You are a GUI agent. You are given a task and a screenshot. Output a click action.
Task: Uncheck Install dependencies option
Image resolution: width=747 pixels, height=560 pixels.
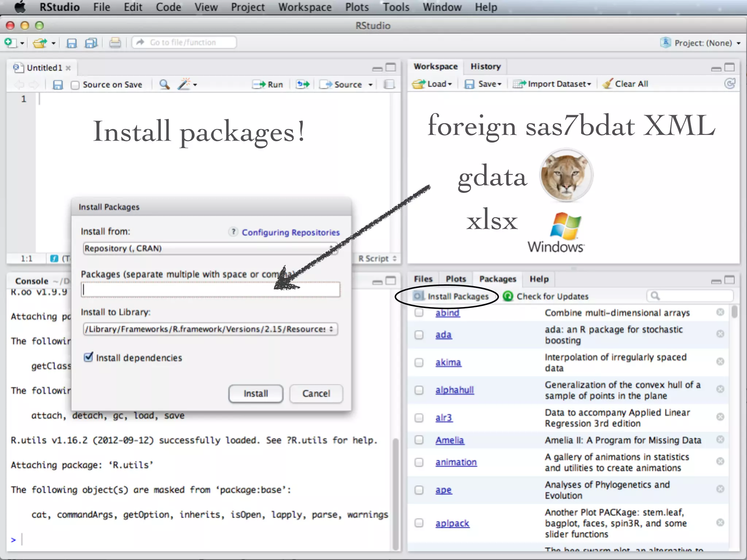coord(88,357)
